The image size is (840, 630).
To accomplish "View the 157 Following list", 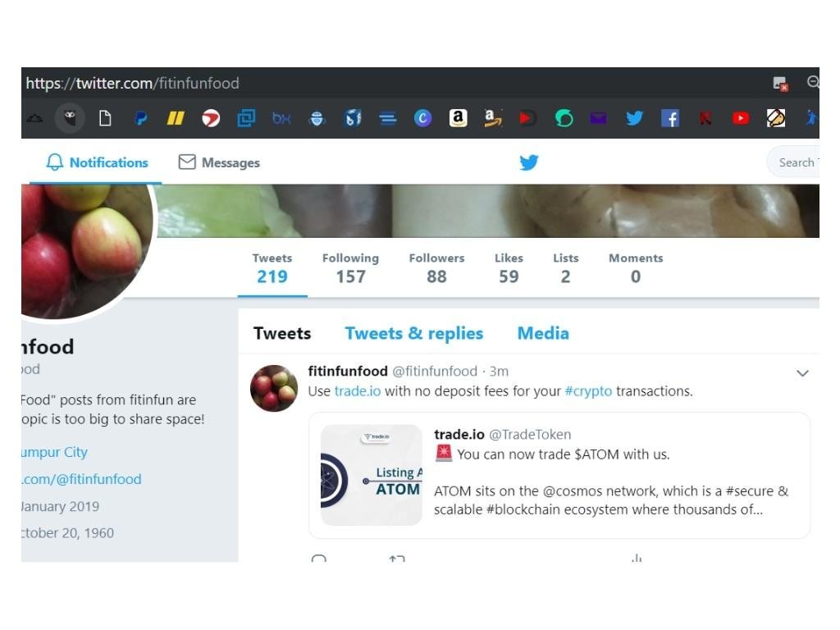I will 350,268.
